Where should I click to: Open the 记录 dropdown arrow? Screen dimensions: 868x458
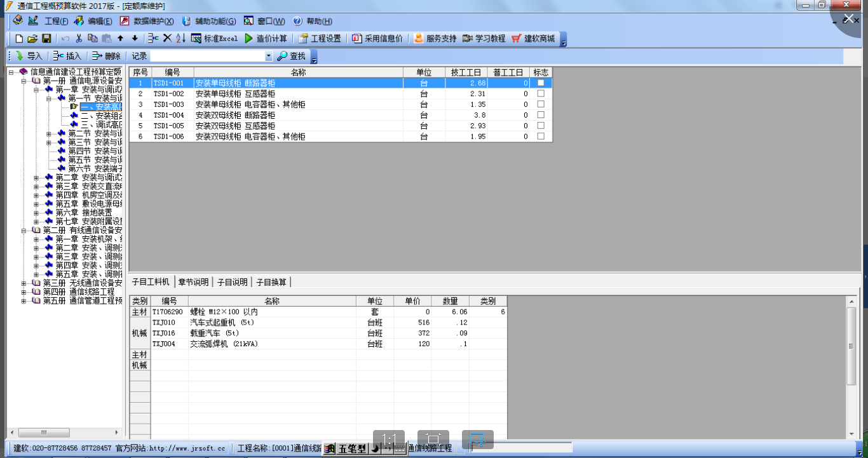pos(269,57)
